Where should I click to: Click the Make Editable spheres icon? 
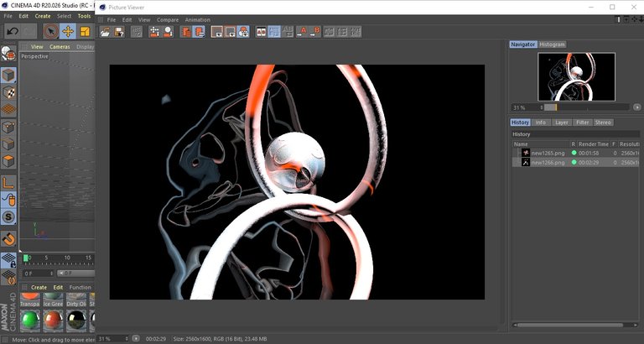tap(8, 54)
